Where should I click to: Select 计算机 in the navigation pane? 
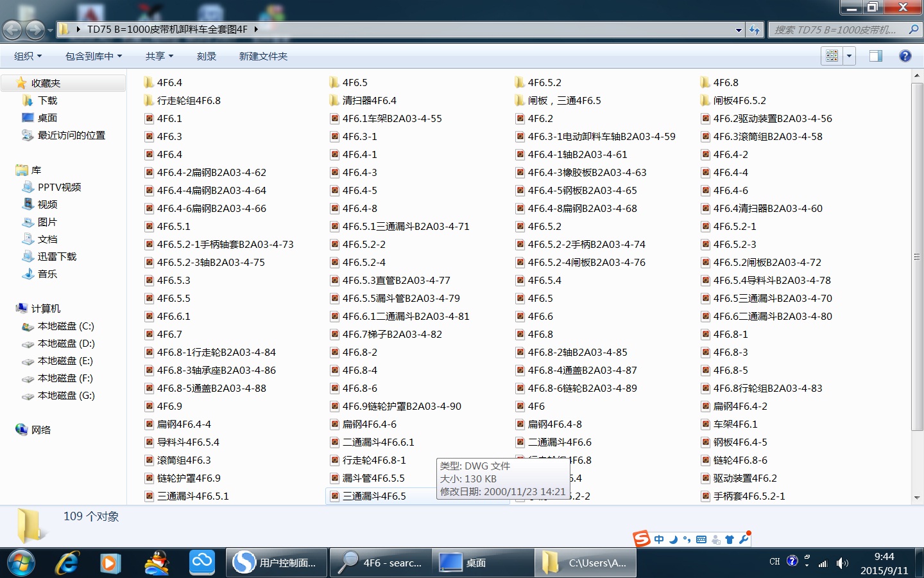pyautogui.click(x=45, y=308)
